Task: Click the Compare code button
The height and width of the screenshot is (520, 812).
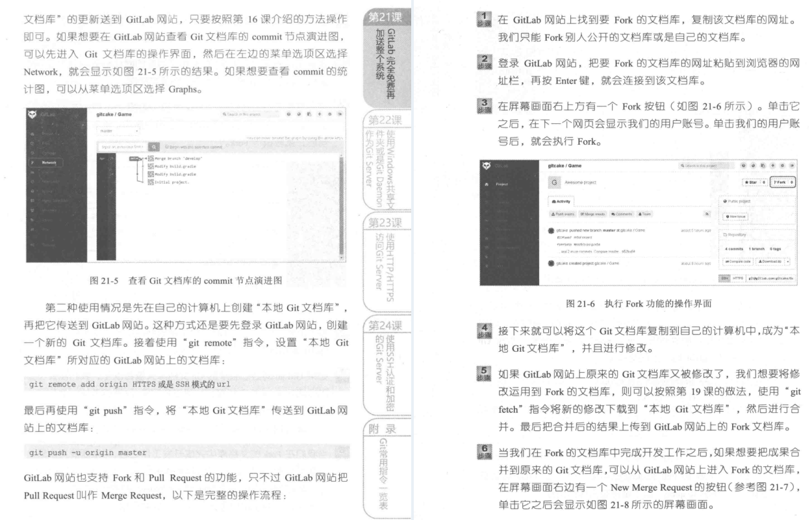Action: click(738, 262)
